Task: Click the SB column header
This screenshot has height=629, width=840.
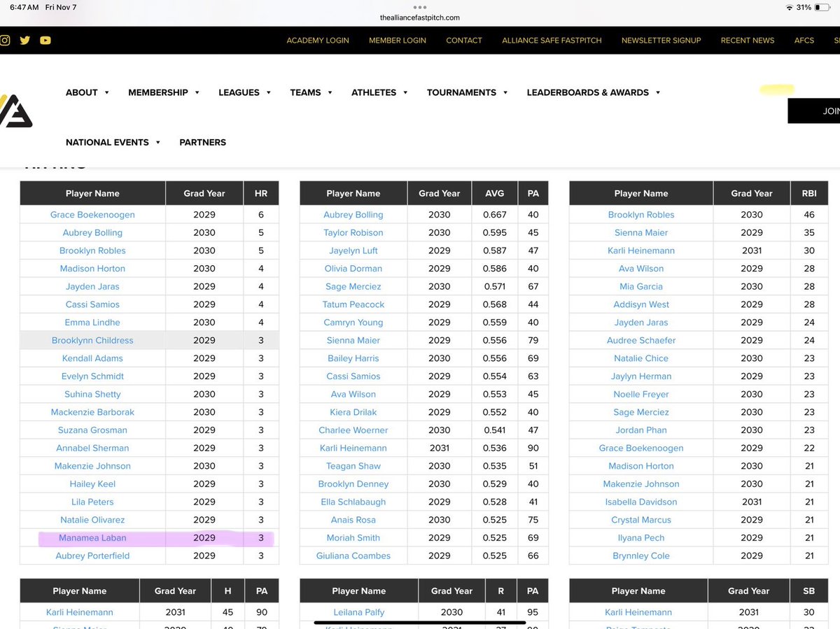Action: [x=809, y=591]
